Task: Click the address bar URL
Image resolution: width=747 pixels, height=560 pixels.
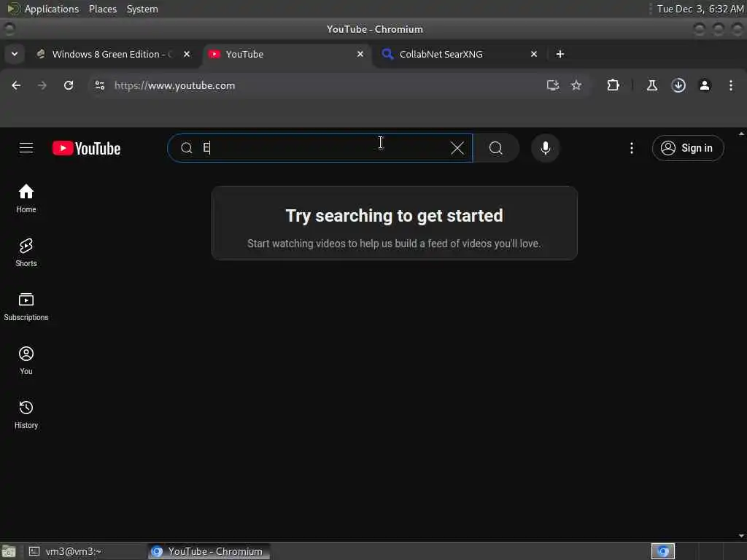Action: point(174,85)
